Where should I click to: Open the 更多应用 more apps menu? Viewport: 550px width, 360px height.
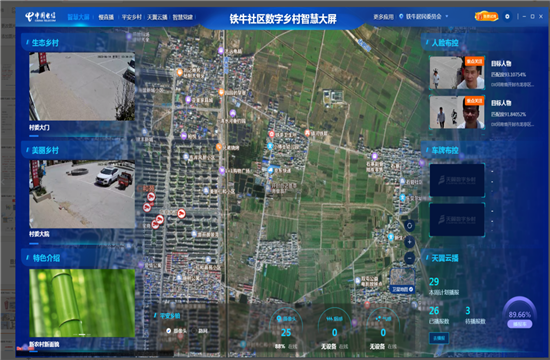(x=383, y=16)
